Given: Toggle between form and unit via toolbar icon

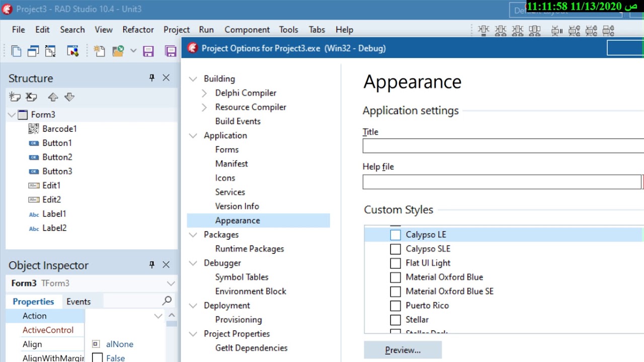Looking at the screenshot, I should (x=50, y=51).
